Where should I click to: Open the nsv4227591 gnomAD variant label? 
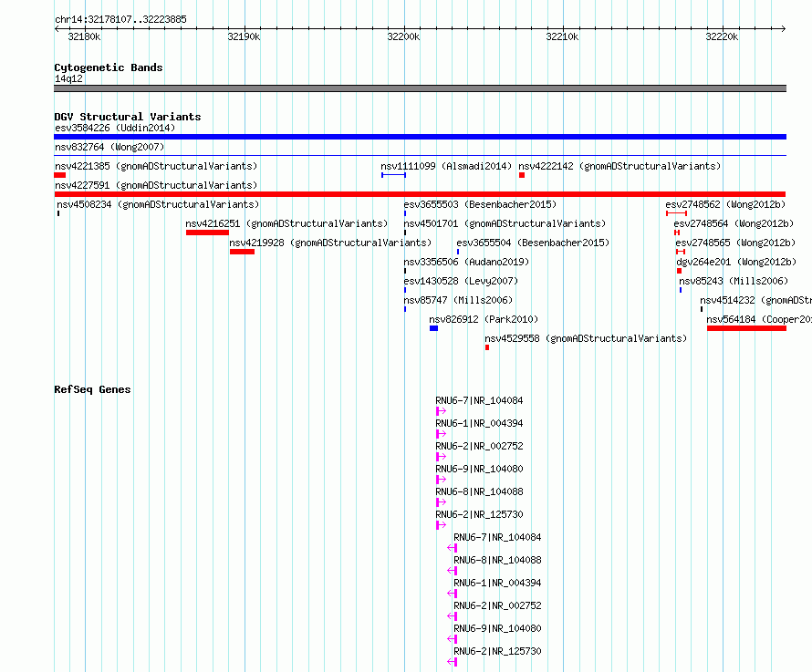click(156, 185)
